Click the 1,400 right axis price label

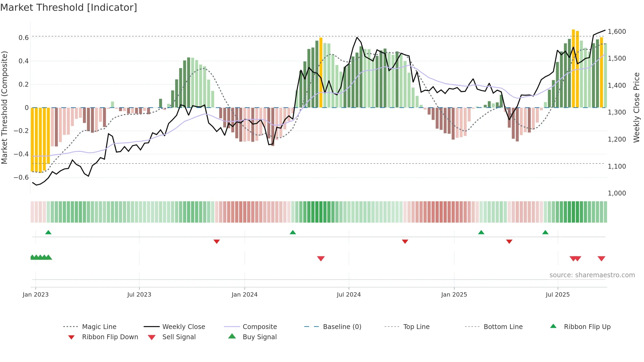click(x=617, y=86)
